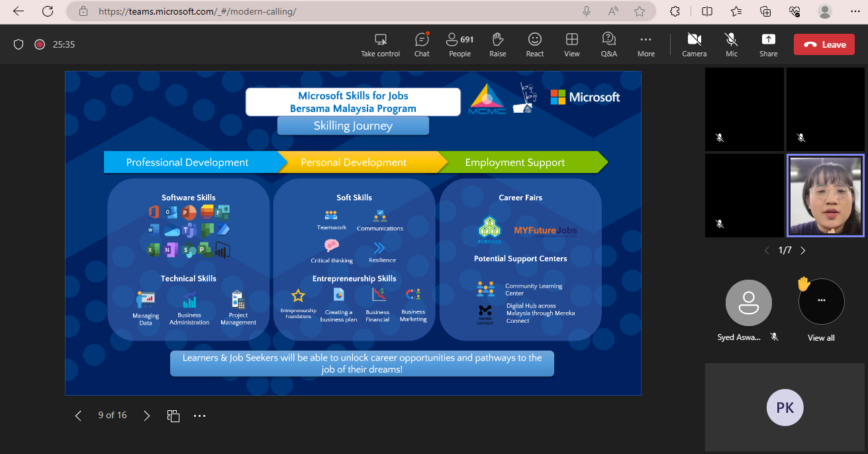This screenshot has width=868, height=454.
Task: Raise your hand in the meeting
Action: coord(498,44)
